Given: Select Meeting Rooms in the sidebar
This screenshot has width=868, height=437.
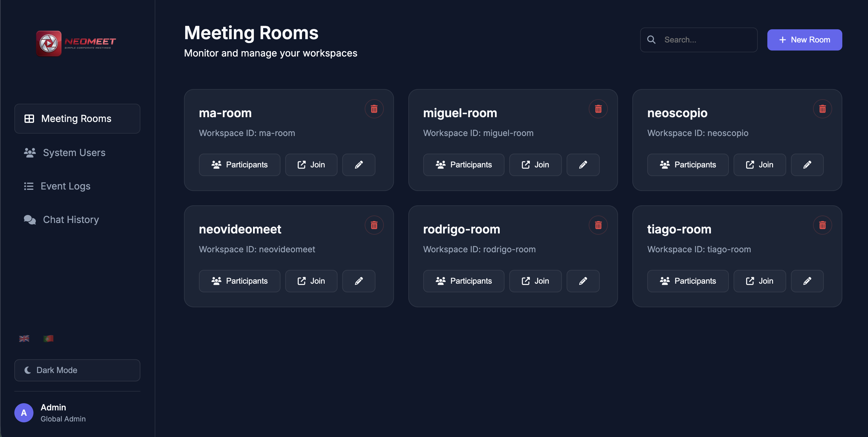Looking at the screenshot, I should (77, 119).
